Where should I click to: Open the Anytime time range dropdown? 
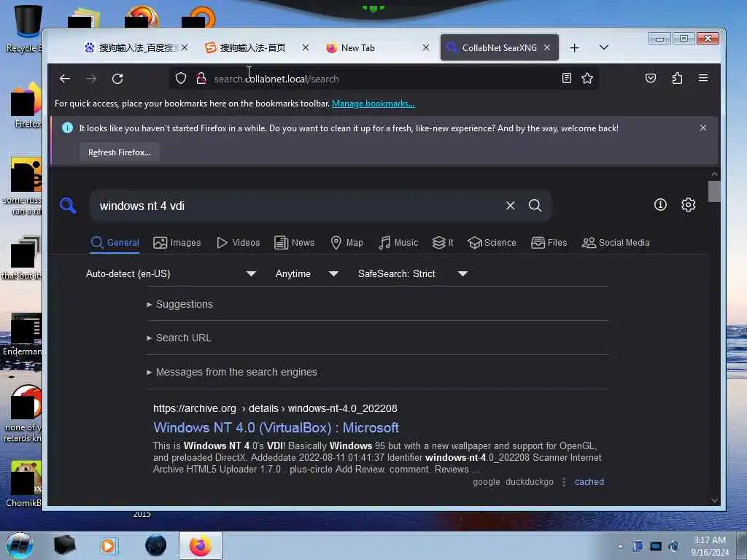[x=307, y=274]
